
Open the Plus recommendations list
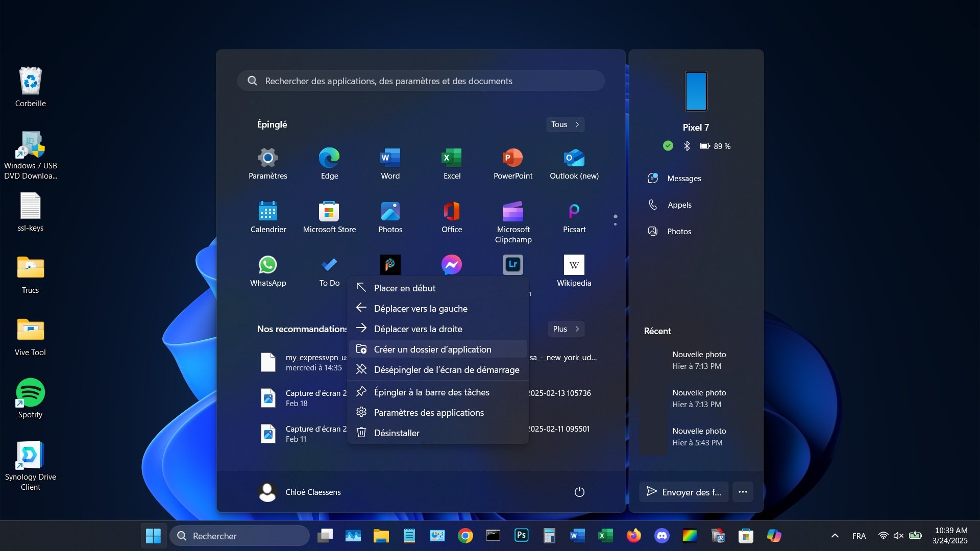tap(565, 329)
